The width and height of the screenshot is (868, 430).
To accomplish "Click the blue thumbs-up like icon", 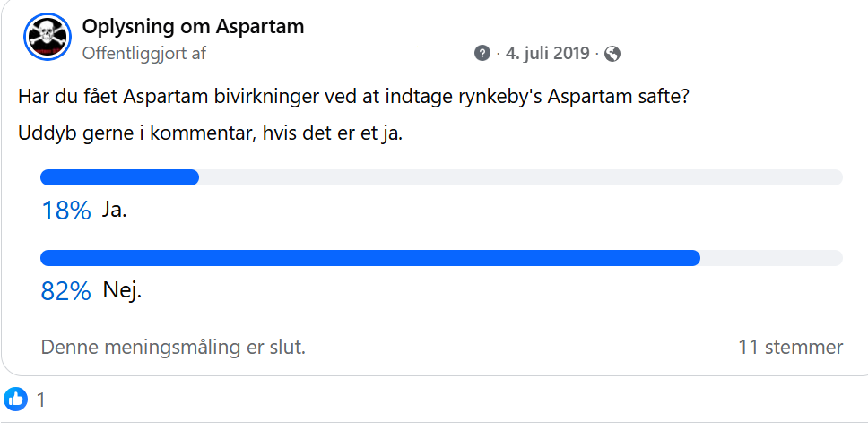I will 16,400.
